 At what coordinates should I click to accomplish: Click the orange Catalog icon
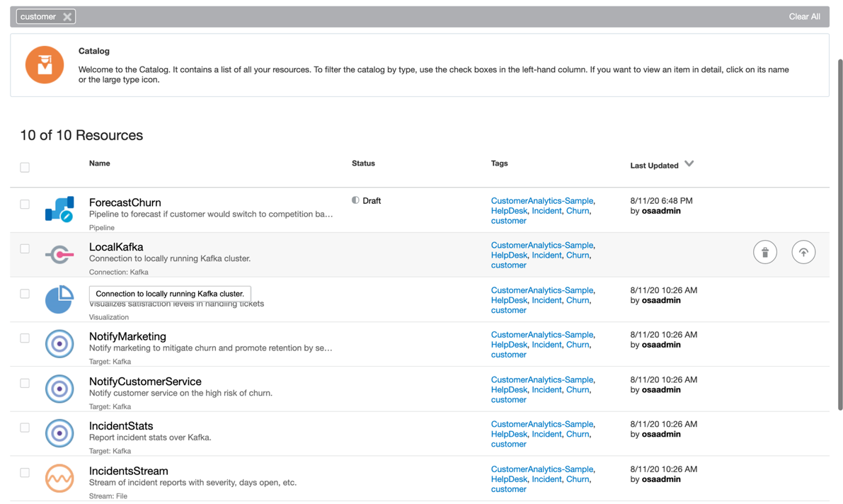pos(45,64)
